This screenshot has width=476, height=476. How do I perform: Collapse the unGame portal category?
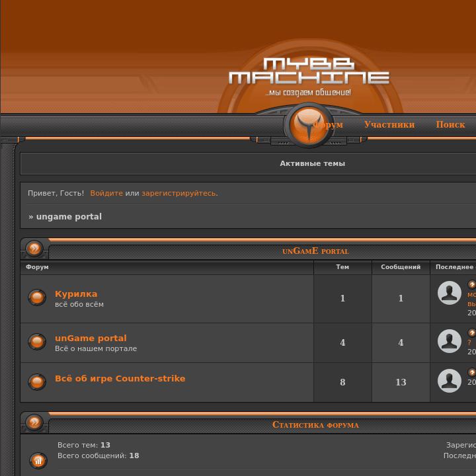click(34, 249)
